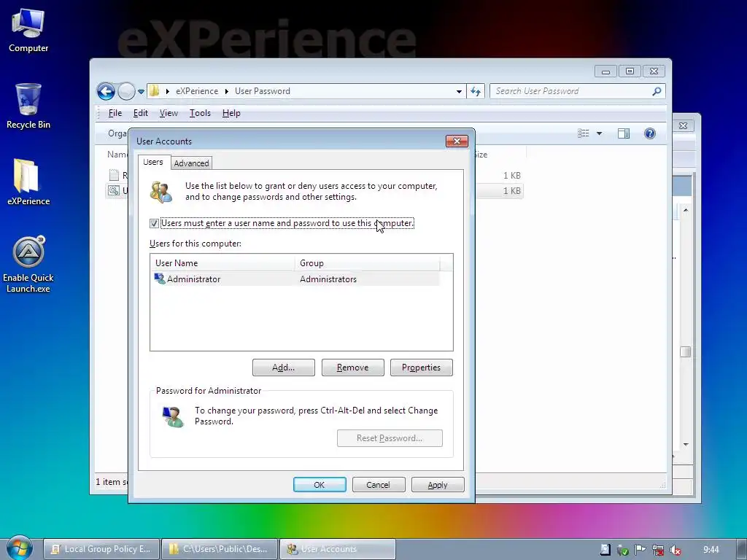Click eXPerience in the address breadcrumb

(x=197, y=91)
